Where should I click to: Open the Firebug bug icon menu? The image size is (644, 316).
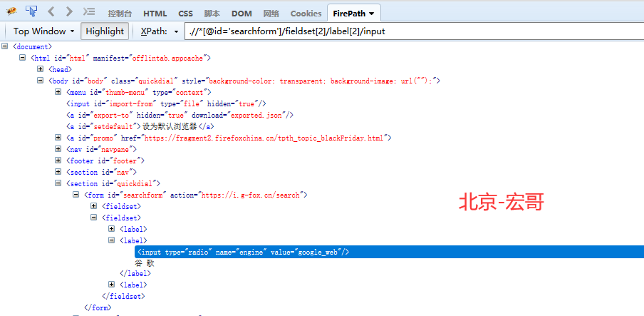click(x=11, y=11)
